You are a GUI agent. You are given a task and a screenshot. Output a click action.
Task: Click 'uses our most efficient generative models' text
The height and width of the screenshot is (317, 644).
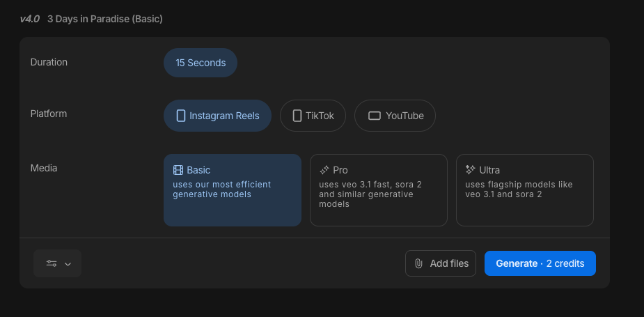[x=222, y=189]
